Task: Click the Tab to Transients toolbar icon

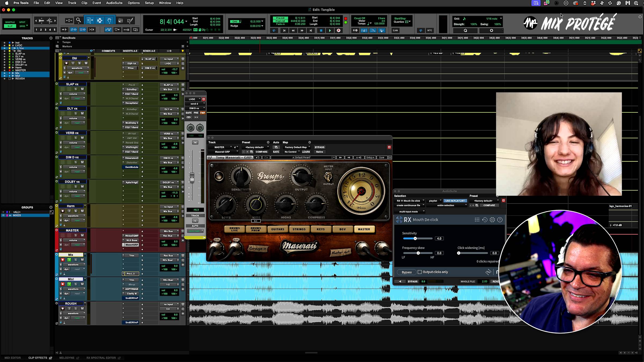Action: tap(64, 29)
